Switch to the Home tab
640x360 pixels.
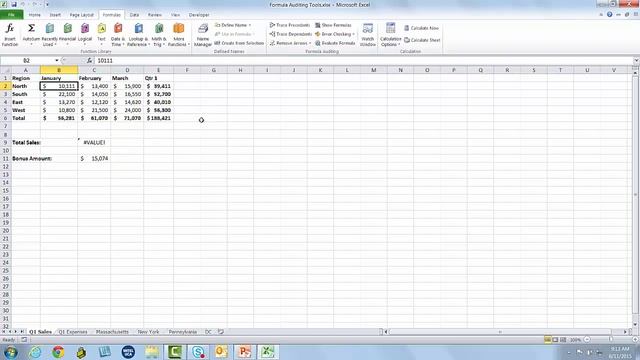34,15
